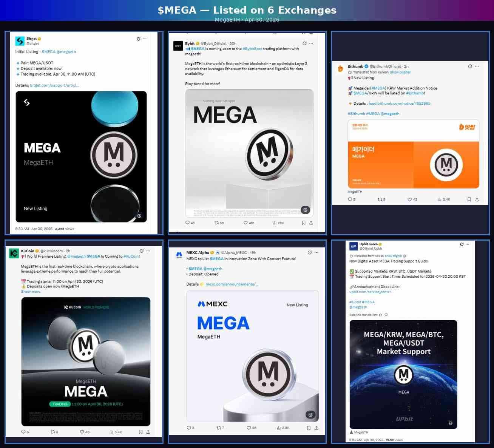Screen dimensions: 494x448
Task: Show original Korean text on Bithumb post
Action: pos(400,72)
